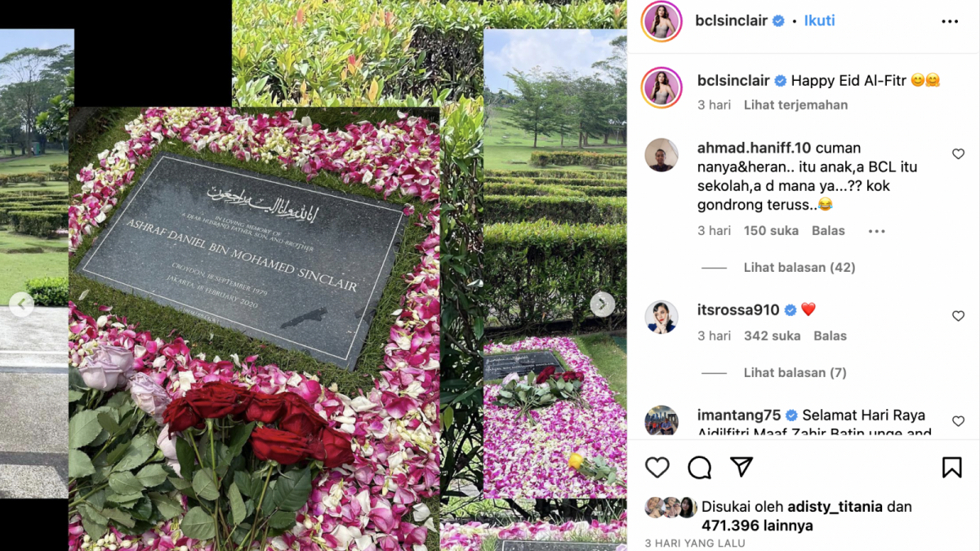Click Lihat terjemahan to translate caption
Image resolution: width=980 pixels, height=551 pixels.
click(795, 104)
